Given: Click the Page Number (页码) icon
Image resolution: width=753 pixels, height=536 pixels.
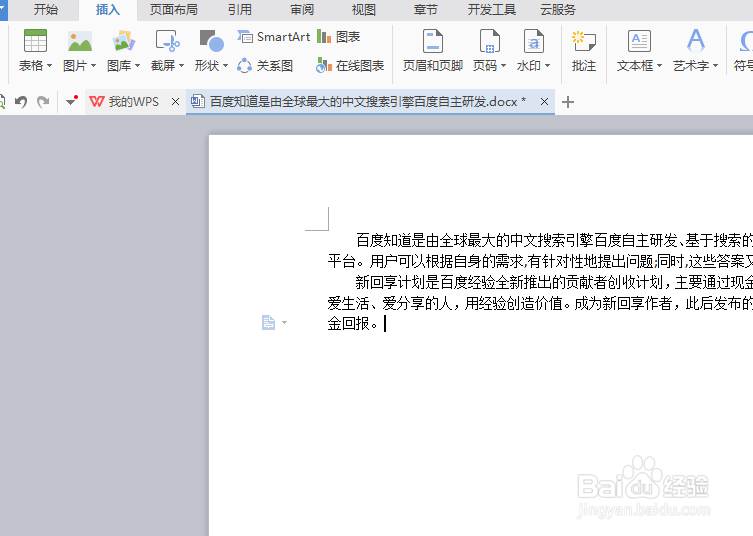Looking at the screenshot, I should pos(489,41).
